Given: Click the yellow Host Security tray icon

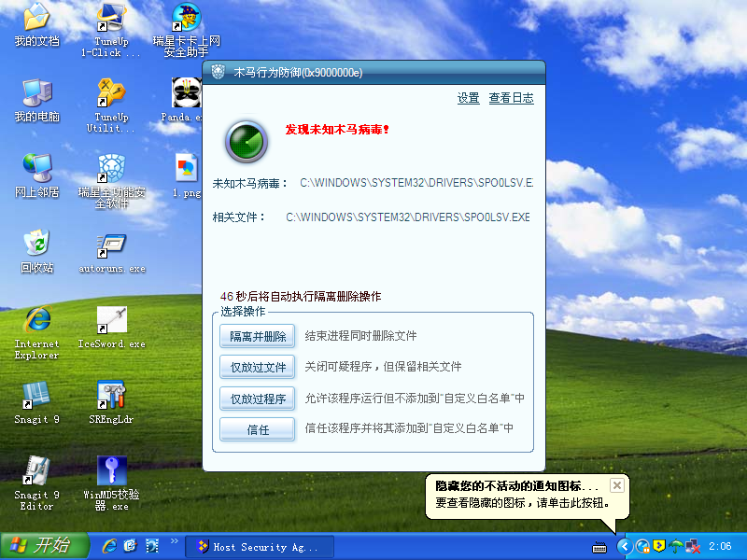Looking at the screenshot, I should [659, 546].
